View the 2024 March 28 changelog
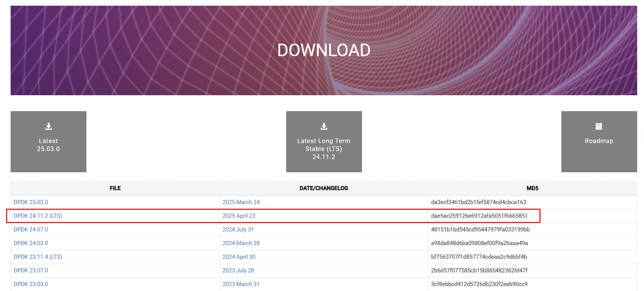Image resolution: width=644 pixels, height=291 pixels. (241, 243)
